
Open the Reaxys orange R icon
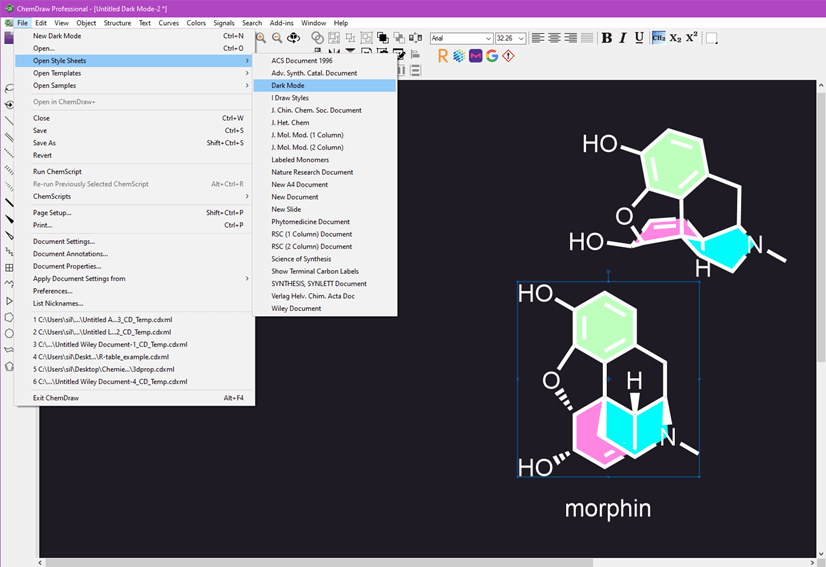pyautogui.click(x=442, y=56)
